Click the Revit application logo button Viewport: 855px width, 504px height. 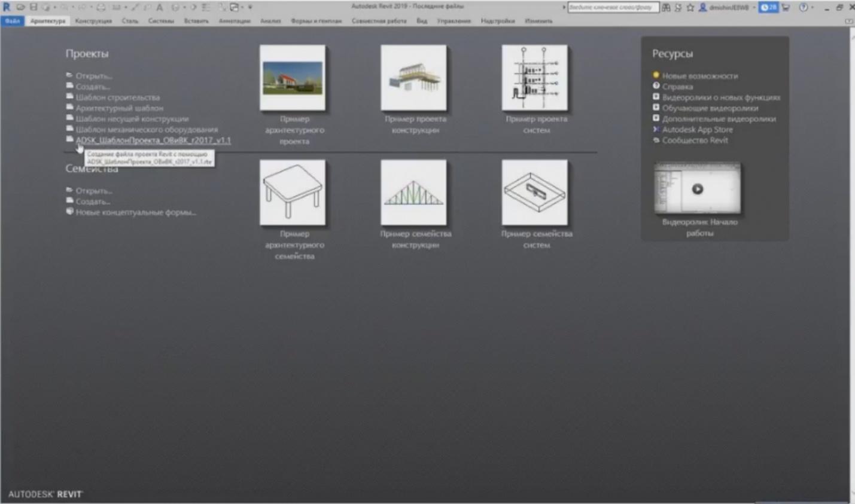pyautogui.click(x=7, y=7)
